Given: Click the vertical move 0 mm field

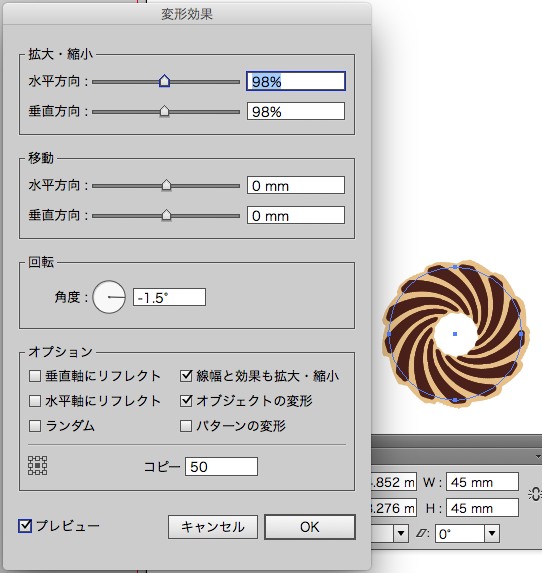Looking at the screenshot, I should click(x=296, y=215).
